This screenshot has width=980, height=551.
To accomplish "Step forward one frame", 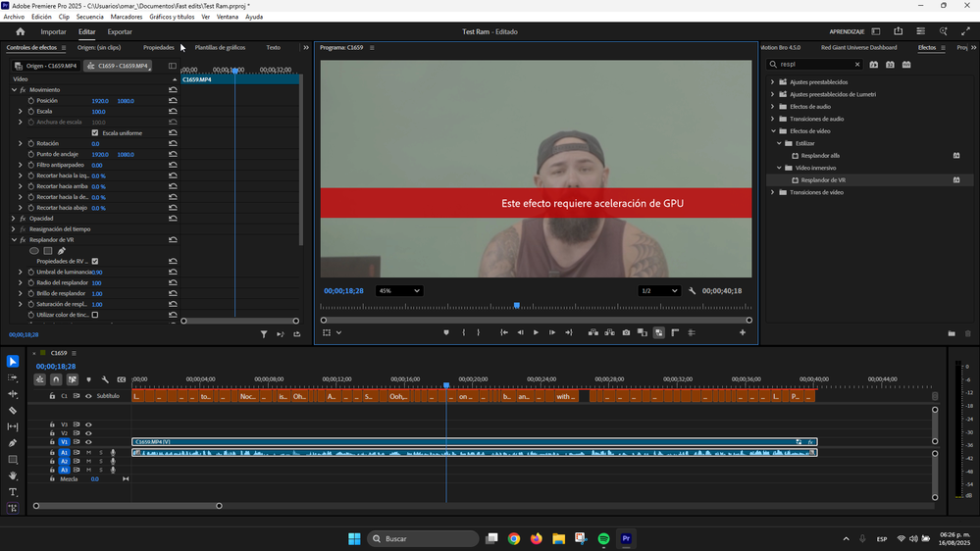I will click(x=552, y=332).
